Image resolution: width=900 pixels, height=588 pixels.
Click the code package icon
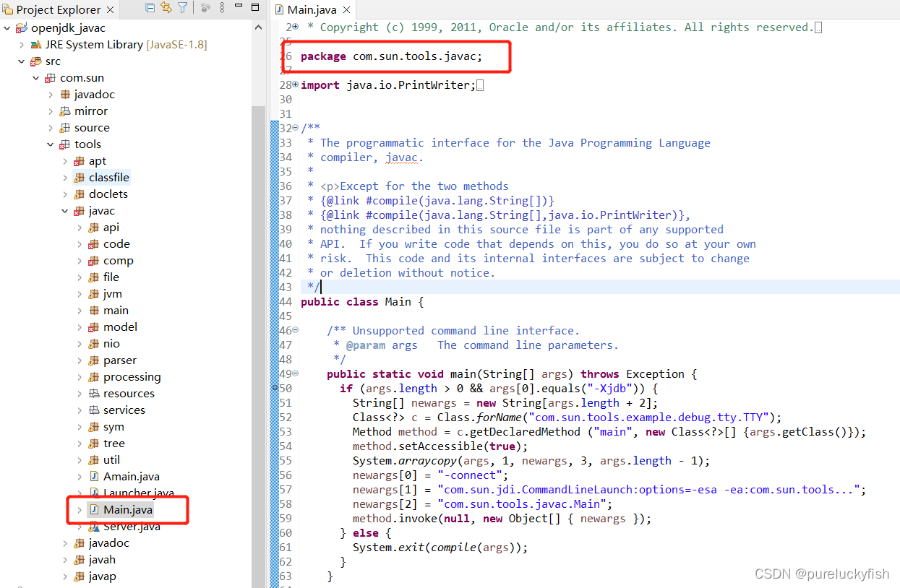pyautogui.click(x=94, y=244)
